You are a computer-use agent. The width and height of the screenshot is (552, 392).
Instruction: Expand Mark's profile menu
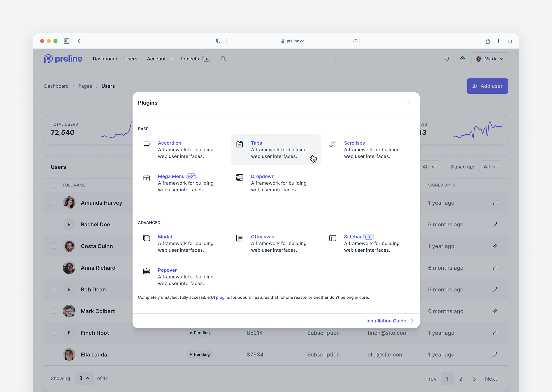(x=489, y=59)
